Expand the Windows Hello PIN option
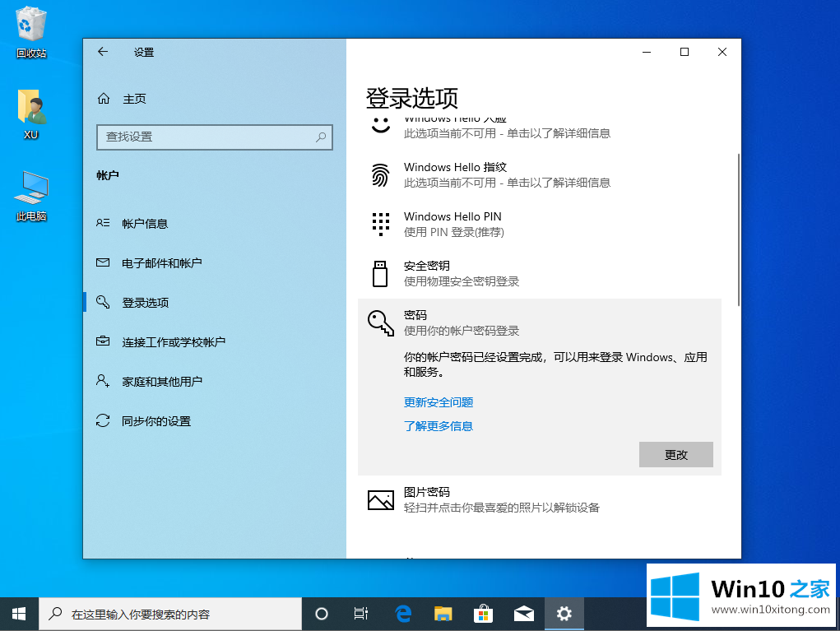Viewport: 840px width, 631px height. click(x=540, y=225)
